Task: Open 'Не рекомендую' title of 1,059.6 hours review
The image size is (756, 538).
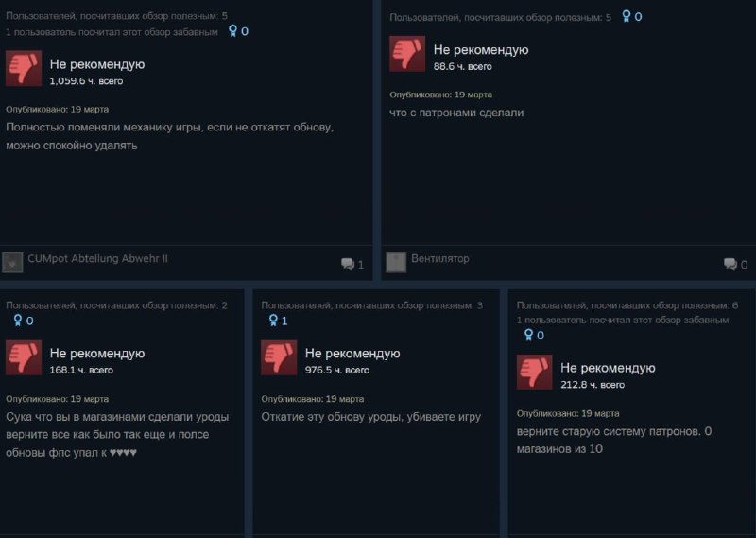Action: pos(97,64)
